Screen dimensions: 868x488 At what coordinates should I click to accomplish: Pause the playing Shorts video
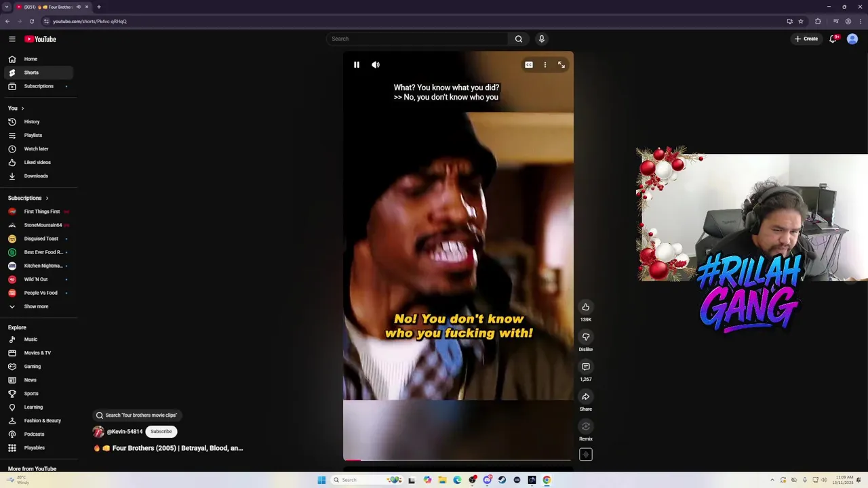pyautogui.click(x=357, y=65)
